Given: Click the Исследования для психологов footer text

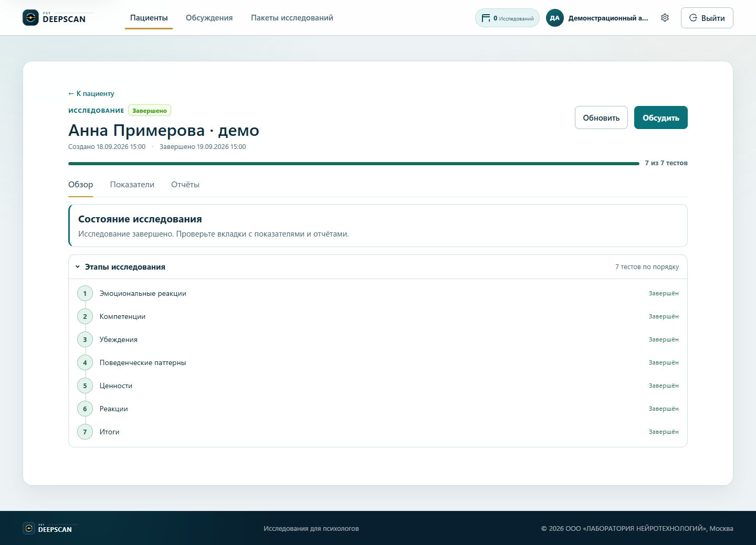Looking at the screenshot, I should point(311,529).
